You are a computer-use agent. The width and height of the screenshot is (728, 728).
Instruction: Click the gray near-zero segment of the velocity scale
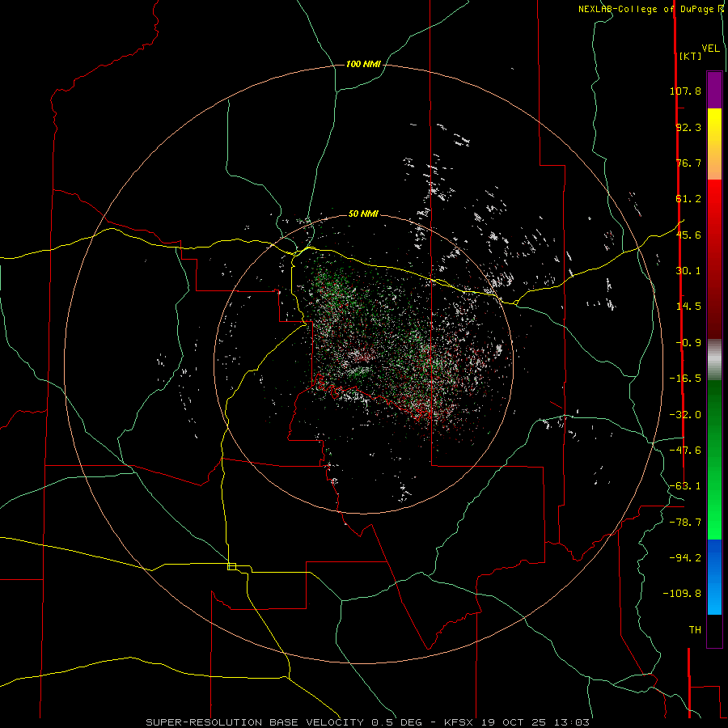pyautogui.click(x=714, y=360)
